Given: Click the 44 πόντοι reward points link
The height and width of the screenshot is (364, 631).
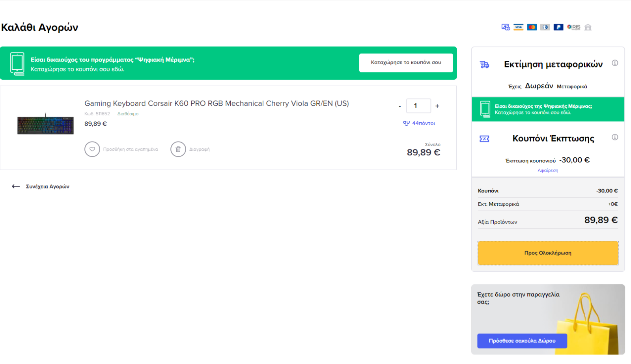Looking at the screenshot, I should click(419, 123).
